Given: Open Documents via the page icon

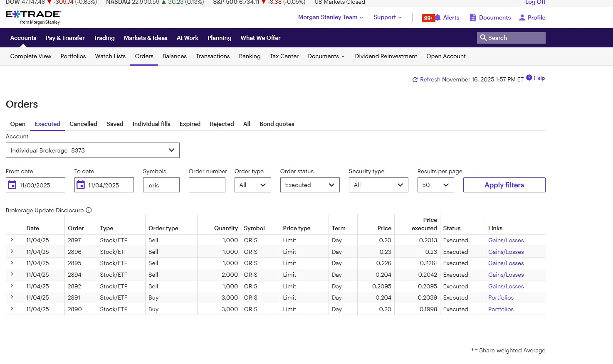Looking at the screenshot, I should click(x=473, y=17).
